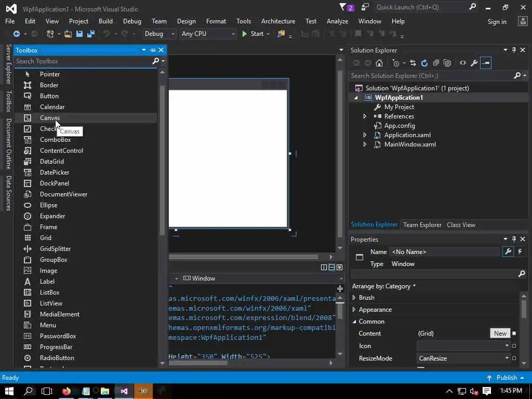
Task: Toggle Preview Selected Items button
Action: [x=486, y=63]
